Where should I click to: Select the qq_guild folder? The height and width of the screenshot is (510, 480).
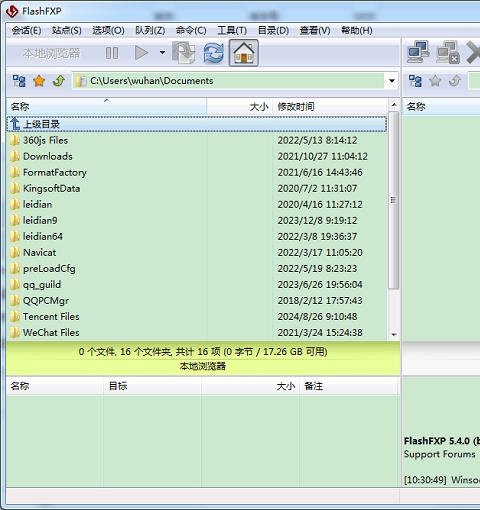(197, 284)
